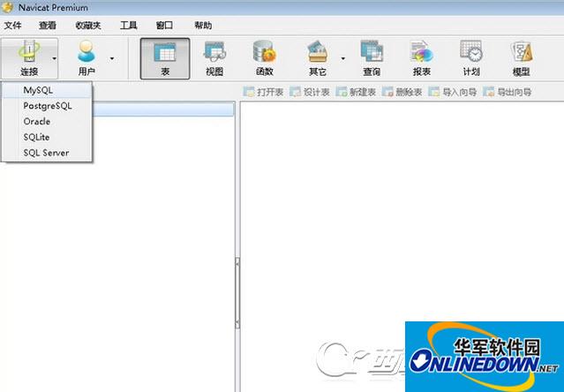Open the 计划 (Schedule) toolbar icon
This screenshot has width=564, height=392.
[x=470, y=57]
